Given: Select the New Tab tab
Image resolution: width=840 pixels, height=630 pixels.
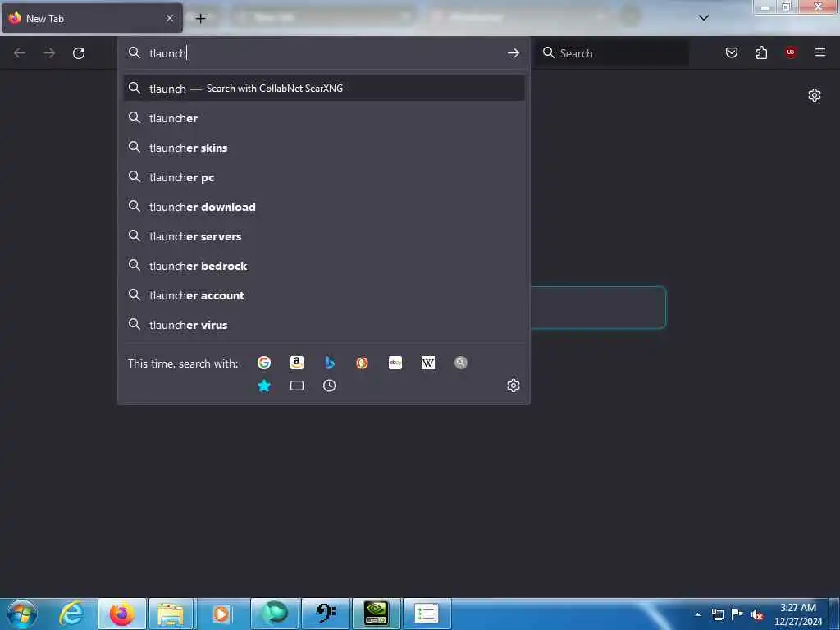Looking at the screenshot, I should (92, 18).
